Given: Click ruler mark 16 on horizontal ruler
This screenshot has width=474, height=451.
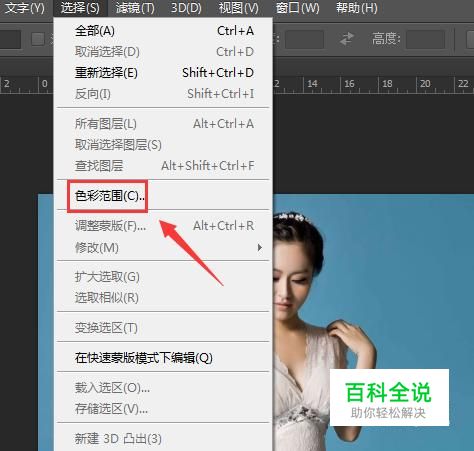Looking at the screenshot, I should (x=349, y=83).
